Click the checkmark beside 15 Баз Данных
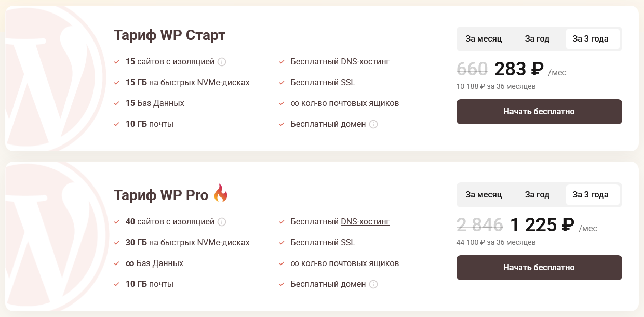This screenshot has height=317, width=644. pos(116,103)
